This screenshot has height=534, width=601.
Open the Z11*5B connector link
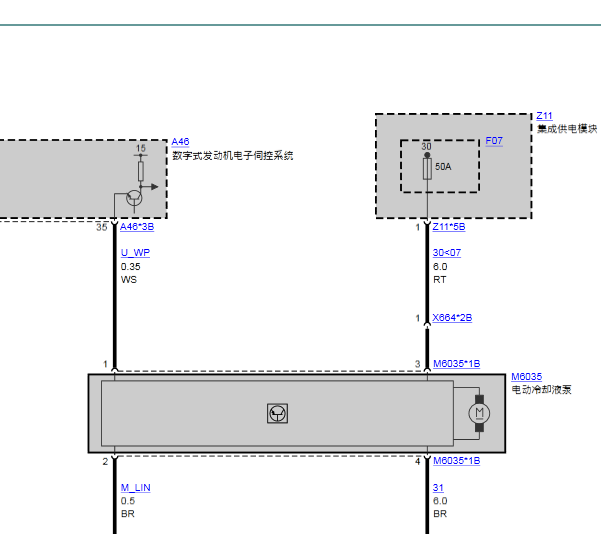[449, 227]
